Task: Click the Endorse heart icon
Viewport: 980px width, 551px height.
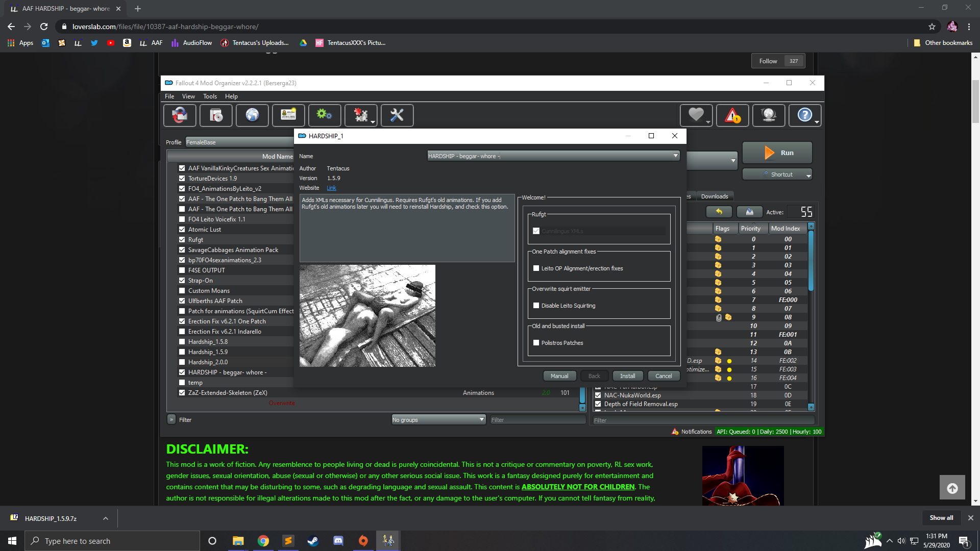Action: coord(695,115)
